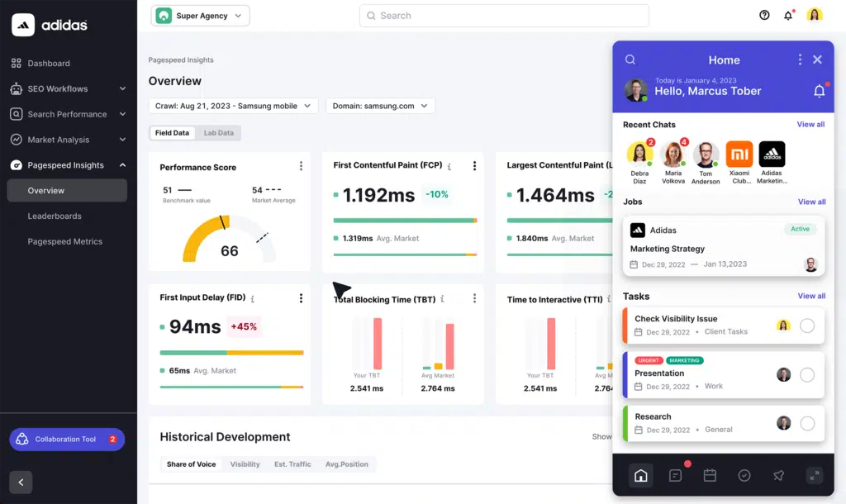Open the Super Agency dropdown
The height and width of the screenshot is (504, 846).
(201, 16)
